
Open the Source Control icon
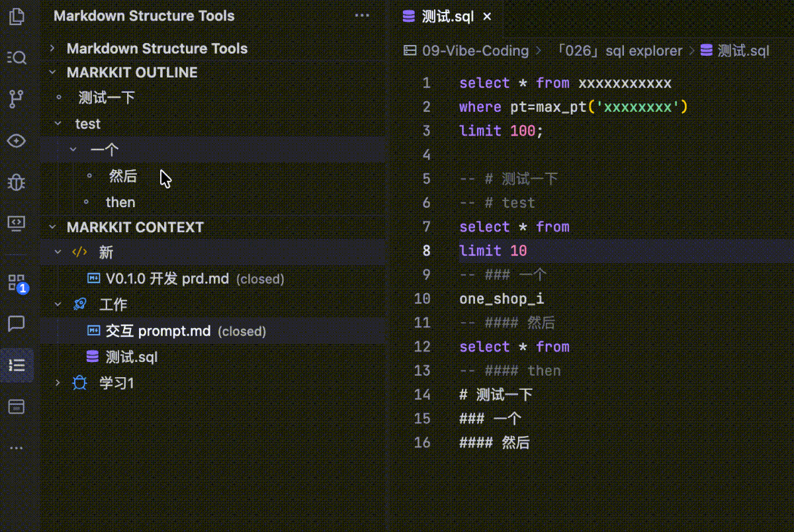point(17,99)
